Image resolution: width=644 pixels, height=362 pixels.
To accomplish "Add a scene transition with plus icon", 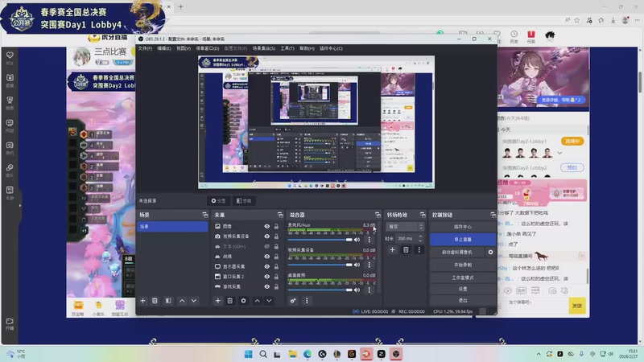I will tap(392, 249).
